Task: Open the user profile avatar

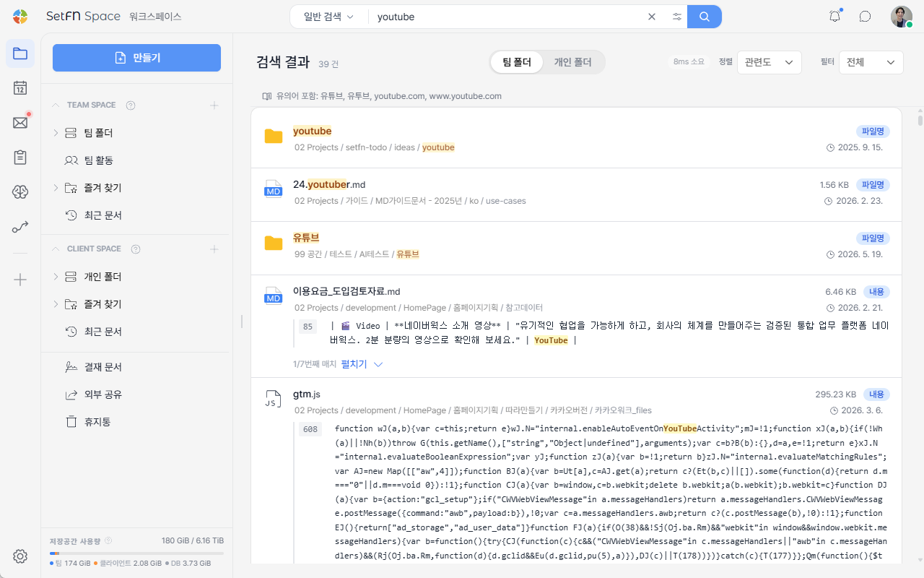Action: (x=901, y=17)
